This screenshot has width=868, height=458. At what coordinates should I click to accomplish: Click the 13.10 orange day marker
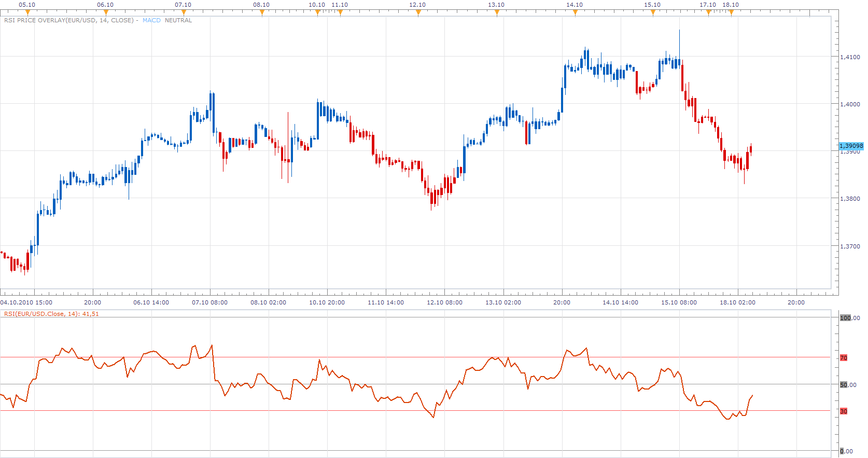pos(497,12)
